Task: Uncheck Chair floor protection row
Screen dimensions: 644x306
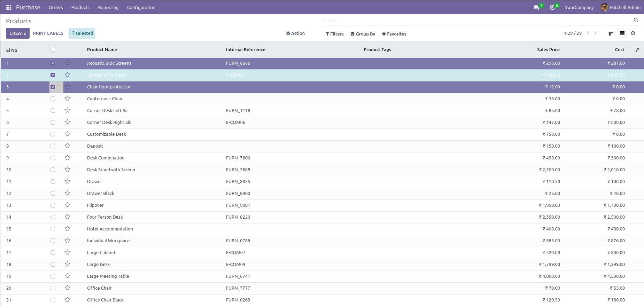Action: 53,87
